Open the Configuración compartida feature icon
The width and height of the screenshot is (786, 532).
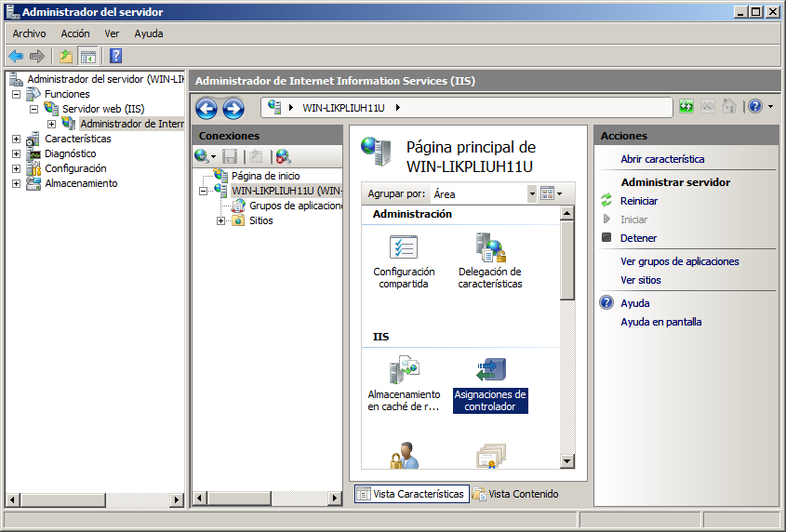tap(404, 248)
